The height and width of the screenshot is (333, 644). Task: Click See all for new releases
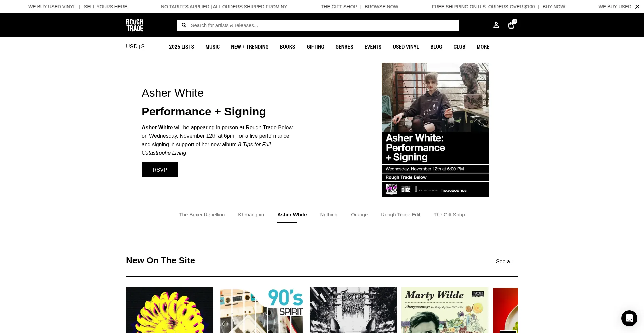coord(504,261)
